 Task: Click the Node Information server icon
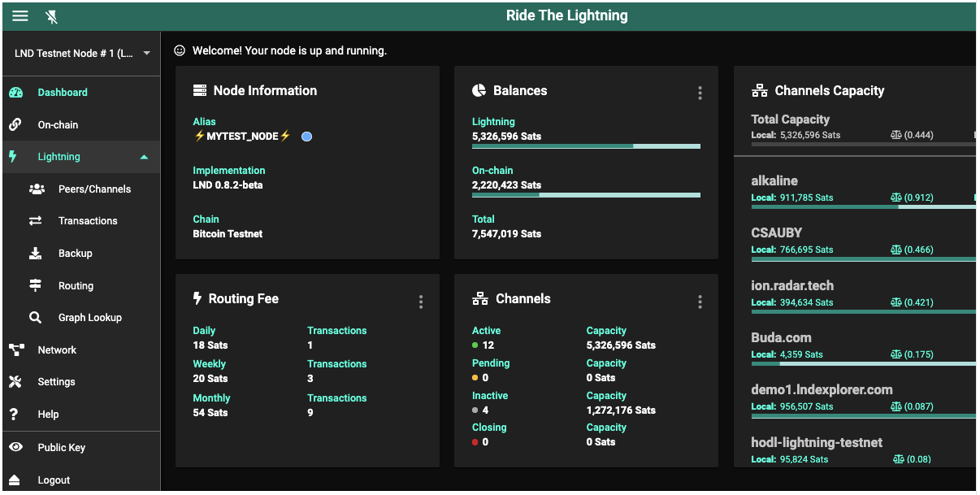(200, 90)
